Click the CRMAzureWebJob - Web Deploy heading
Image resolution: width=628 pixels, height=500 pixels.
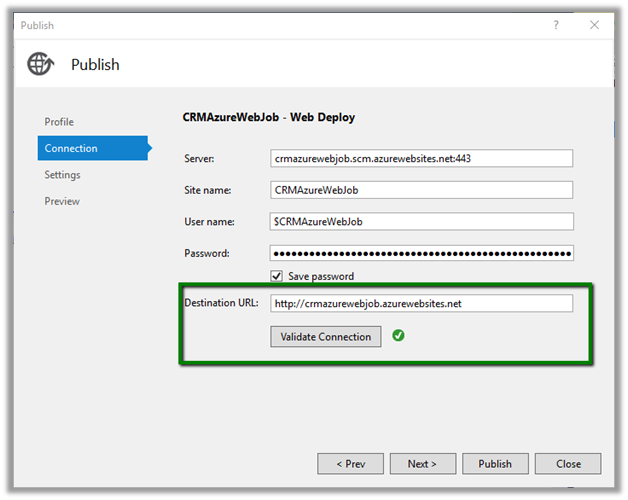(x=268, y=118)
